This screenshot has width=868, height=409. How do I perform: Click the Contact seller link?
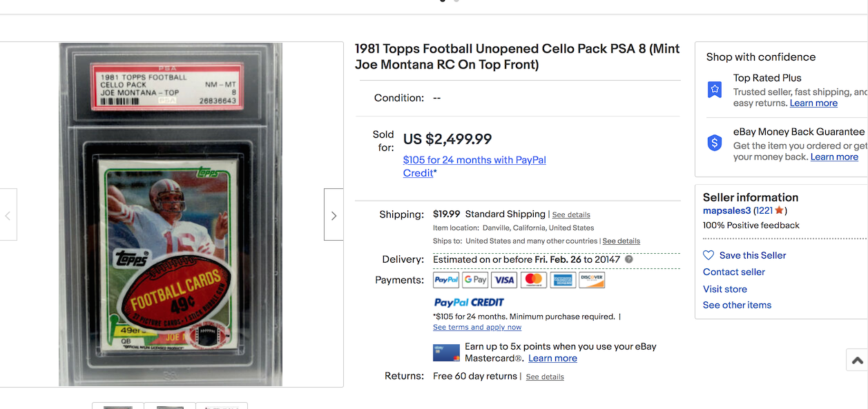[734, 272]
